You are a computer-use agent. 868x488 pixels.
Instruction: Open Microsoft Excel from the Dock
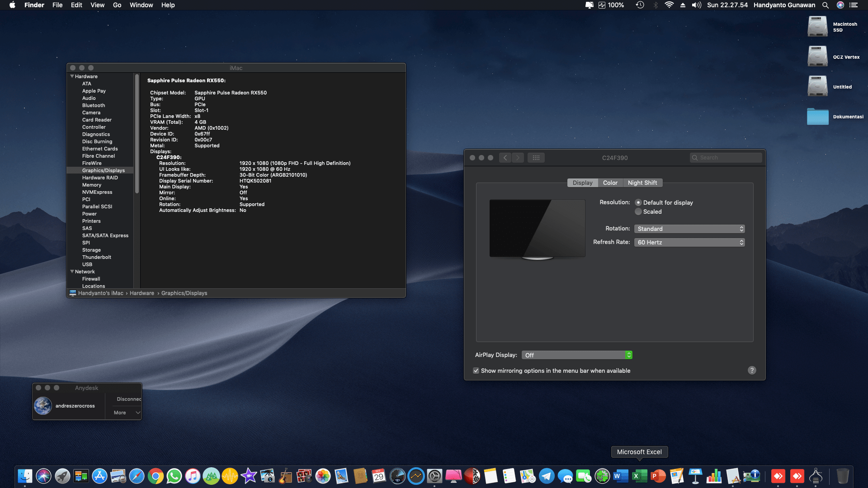pyautogui.click(x=639, y=476)
